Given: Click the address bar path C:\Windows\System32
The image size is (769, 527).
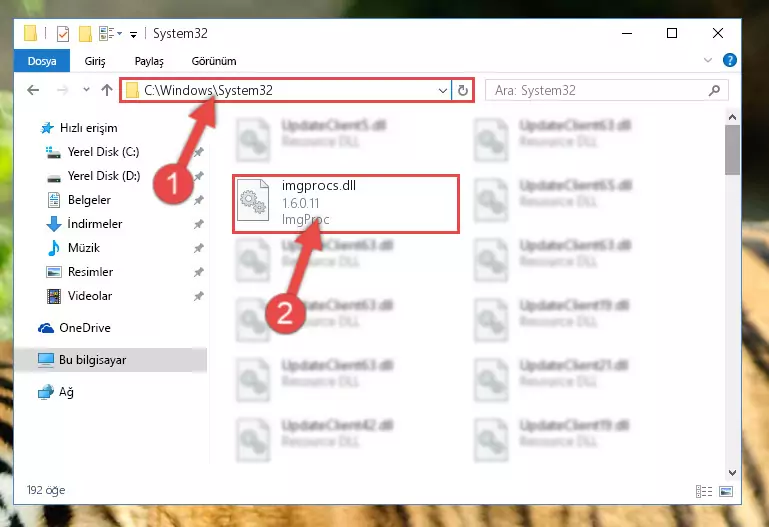Looking at the screenshot, I should [208, 90].
